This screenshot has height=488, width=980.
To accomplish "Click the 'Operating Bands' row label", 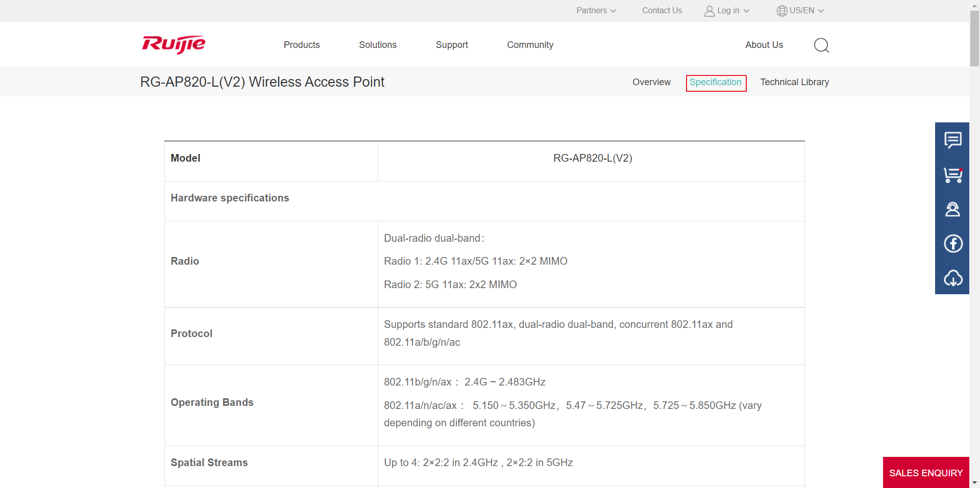I will pos(212,402).
